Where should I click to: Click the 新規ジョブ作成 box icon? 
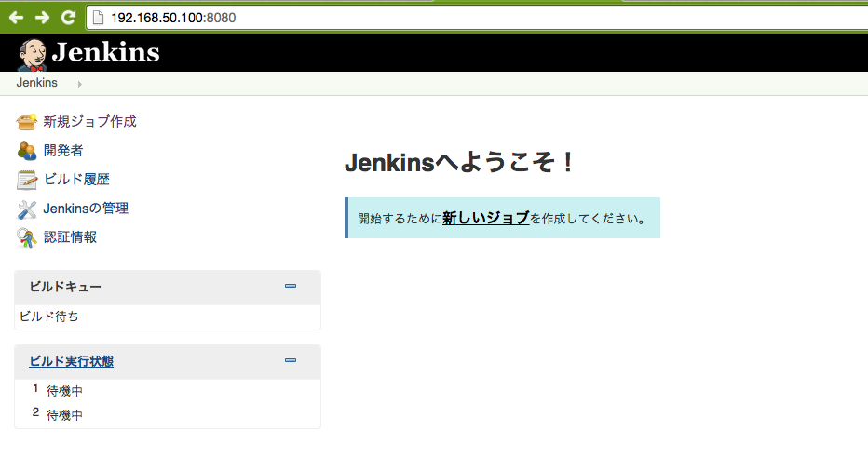tap(27, 122)
